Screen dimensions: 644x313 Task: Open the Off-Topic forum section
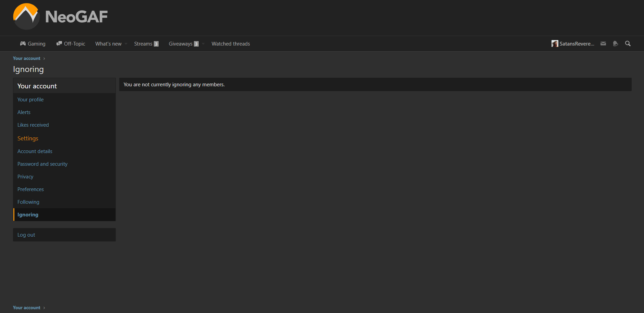coord(71,44)
